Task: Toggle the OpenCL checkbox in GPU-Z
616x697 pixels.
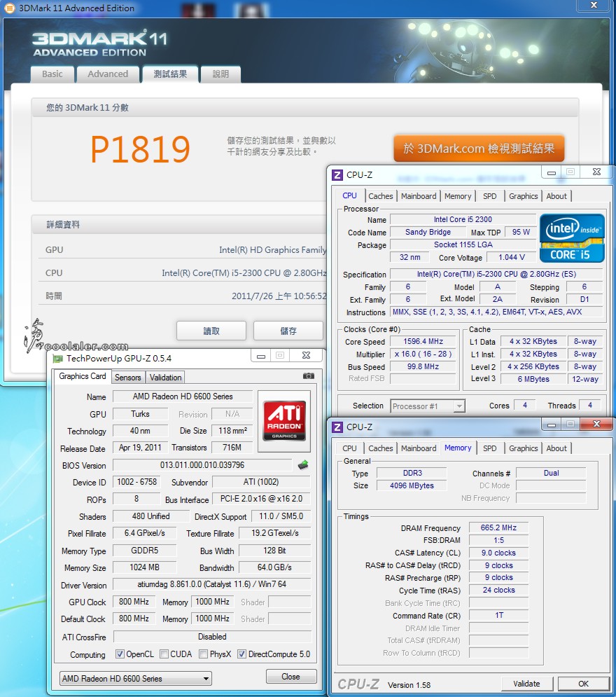Action: coord(120,654)
